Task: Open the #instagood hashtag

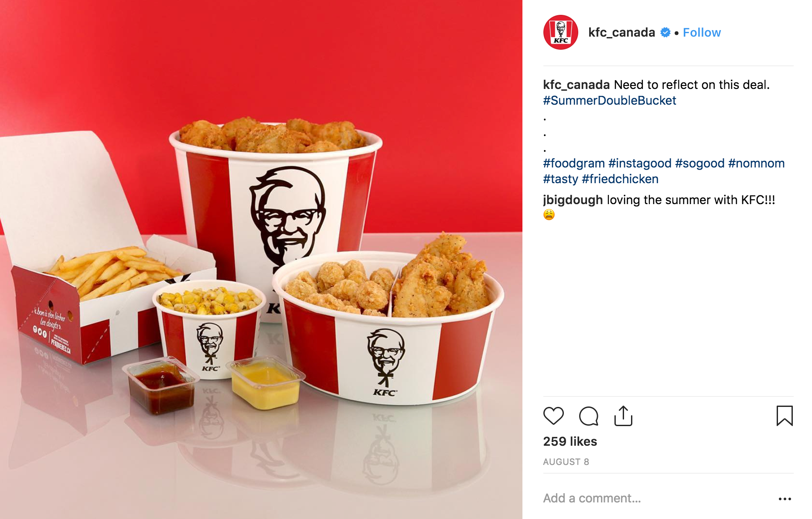Action: coord(640,163)
